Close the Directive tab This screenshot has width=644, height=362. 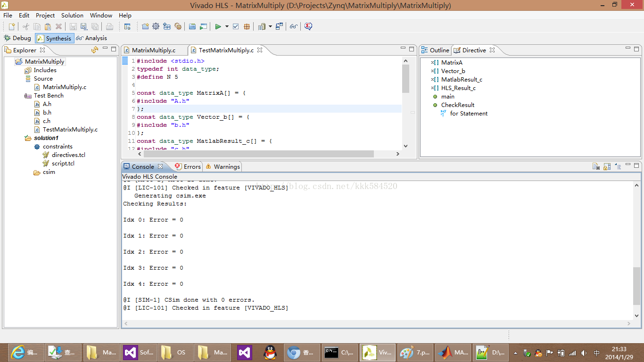[x=492, y=50]
